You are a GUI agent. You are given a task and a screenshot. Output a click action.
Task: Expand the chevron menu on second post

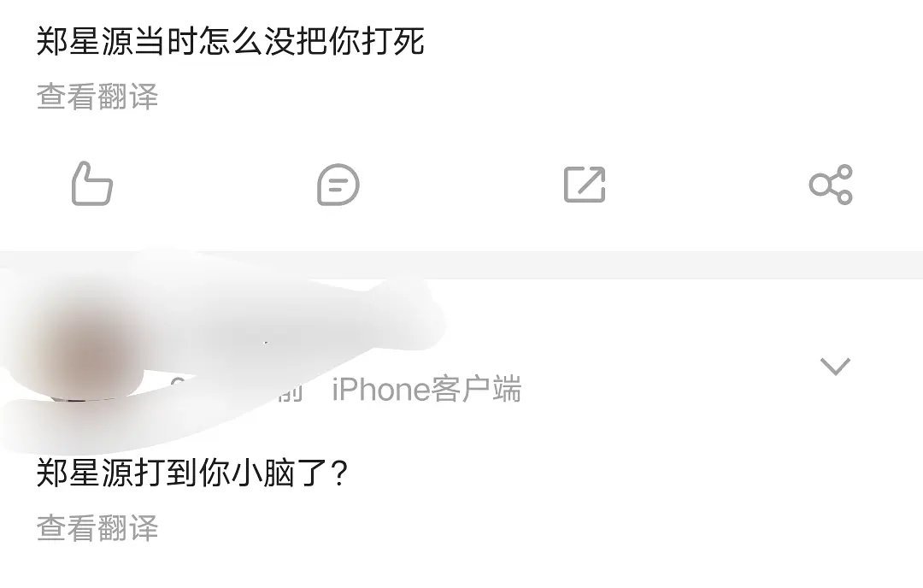[835, 366]
